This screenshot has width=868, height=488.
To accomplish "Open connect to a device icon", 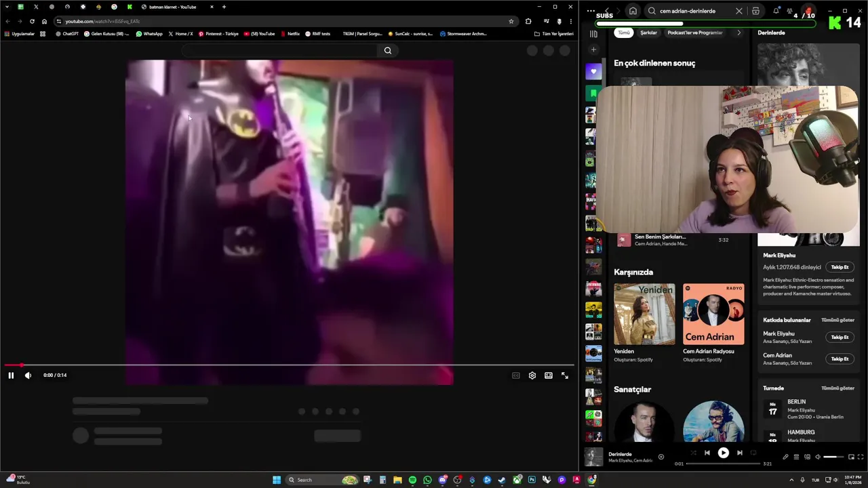I will tap(807, 457).
